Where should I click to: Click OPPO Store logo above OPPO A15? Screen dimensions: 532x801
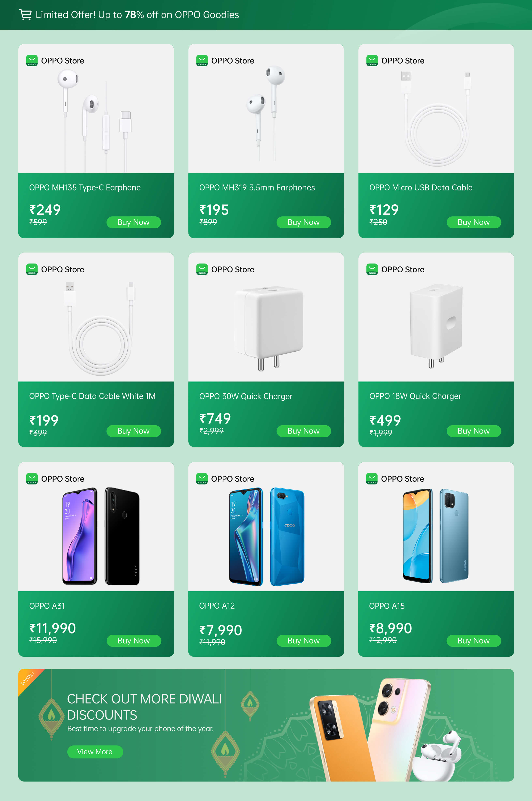[x=372, y=479]
